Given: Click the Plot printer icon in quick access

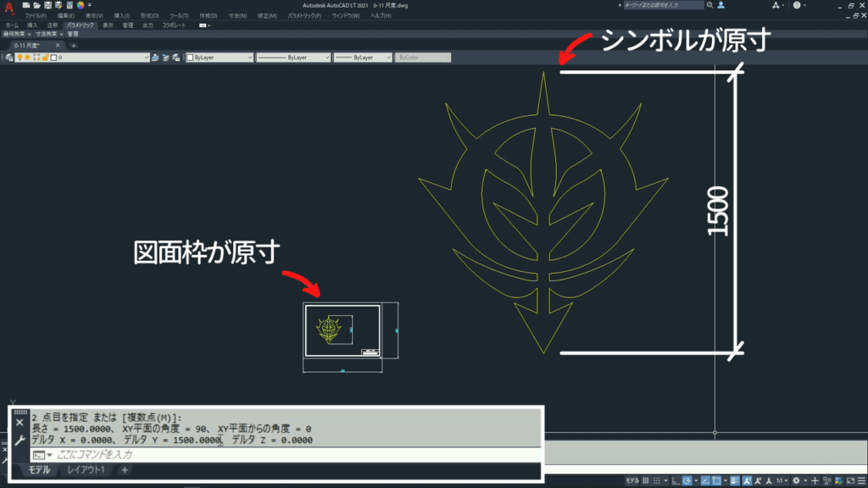Looking at the screenshot, I should (x=70, y=5).
